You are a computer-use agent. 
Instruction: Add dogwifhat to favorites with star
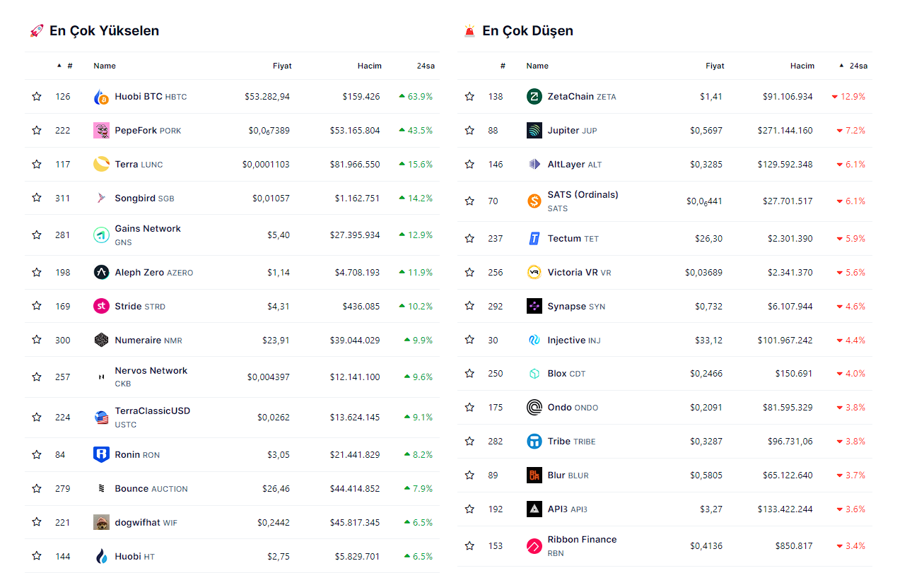point(37,522)
